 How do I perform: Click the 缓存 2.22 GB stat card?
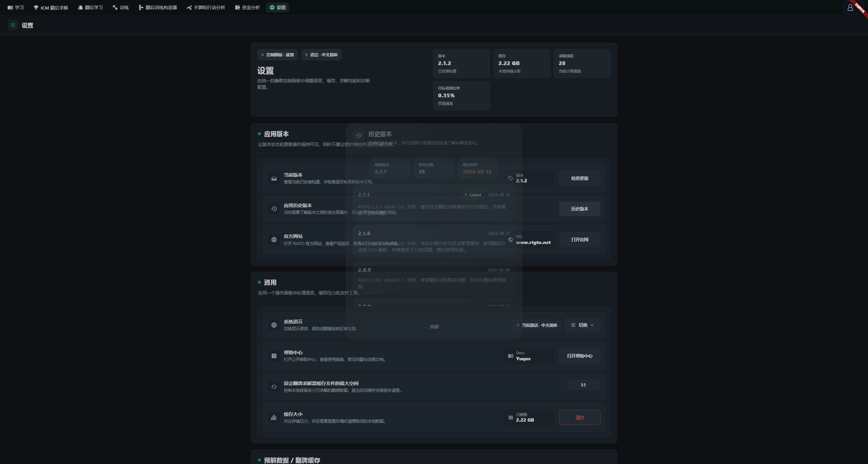pyautogui.click(x=521, y=63)
